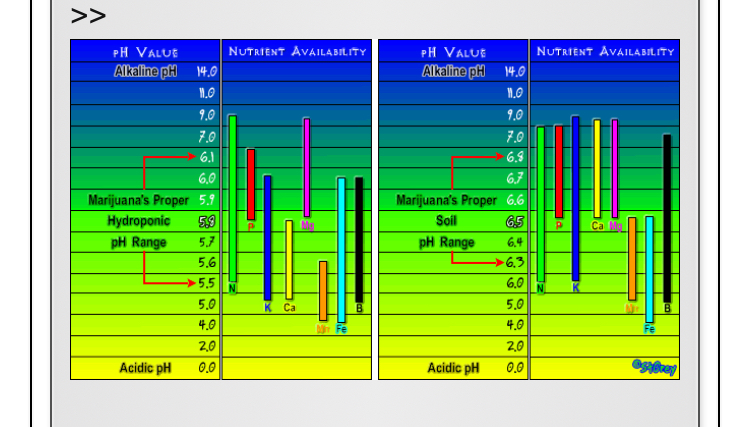Click the left chart's Nutrient Availability header

coord(297,51)
